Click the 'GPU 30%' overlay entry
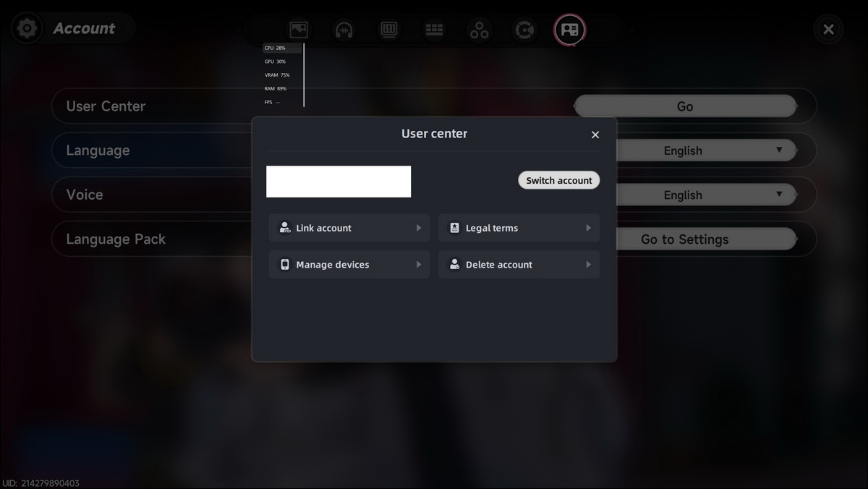 (275, 61)
